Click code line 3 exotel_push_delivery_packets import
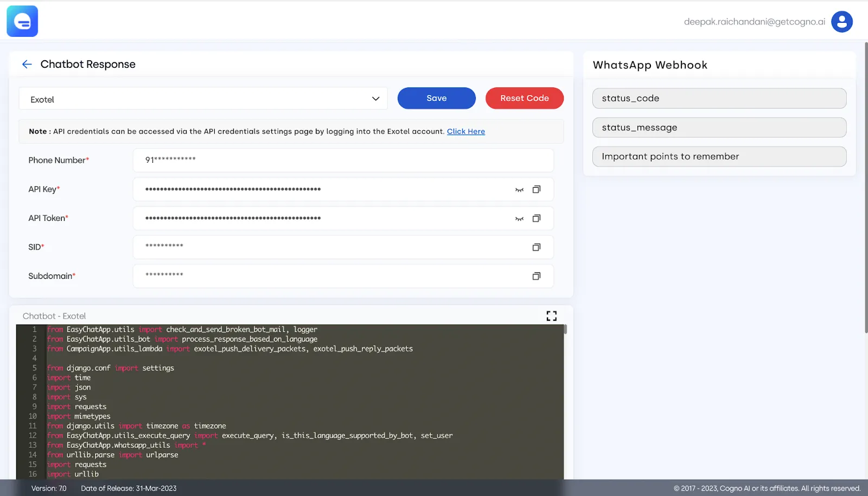This screenshot has height=496, width=868. coord(229,349)
